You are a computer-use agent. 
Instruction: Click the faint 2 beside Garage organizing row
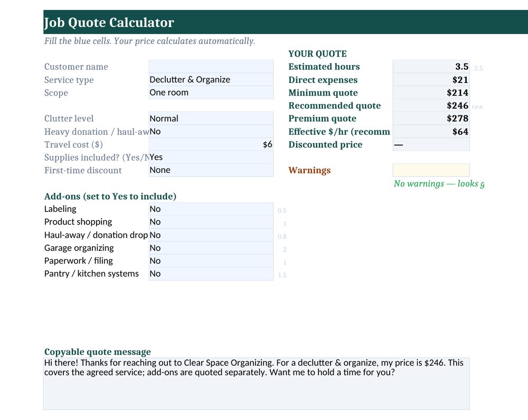click(285, 249)
